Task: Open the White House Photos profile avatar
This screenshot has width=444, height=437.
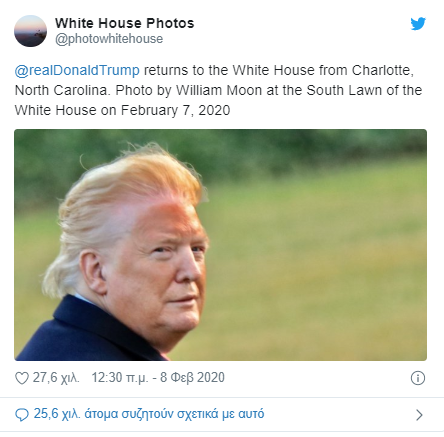Action: coord(30,31)
